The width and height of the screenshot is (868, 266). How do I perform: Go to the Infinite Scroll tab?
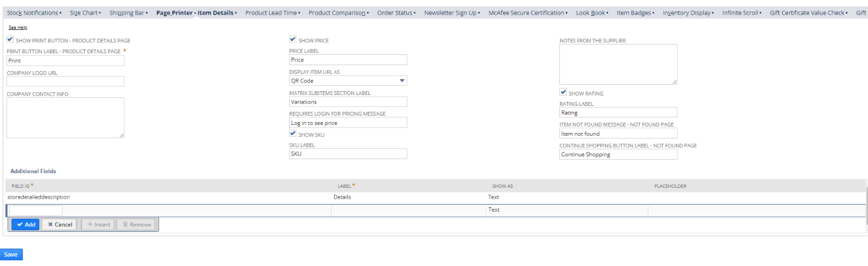(x=740, y=13)
